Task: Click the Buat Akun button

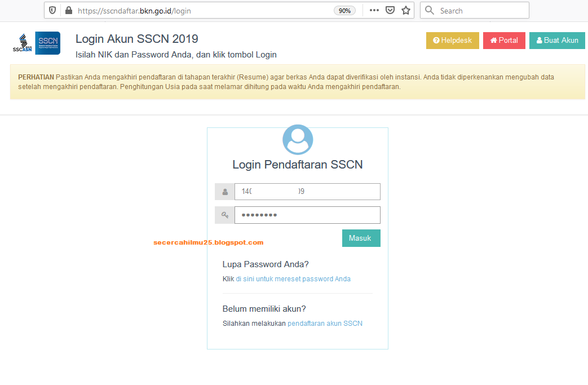Action: coord(557,41)
